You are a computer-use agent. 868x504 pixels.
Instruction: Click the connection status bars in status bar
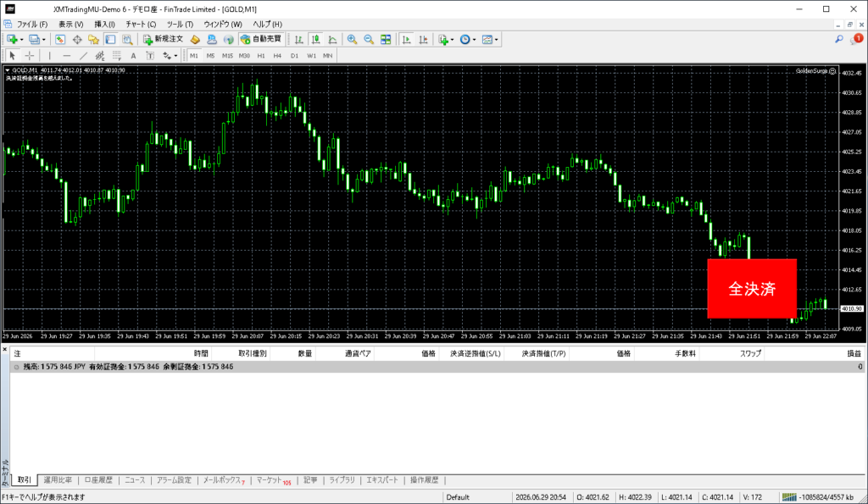click(x=789, y=497)
